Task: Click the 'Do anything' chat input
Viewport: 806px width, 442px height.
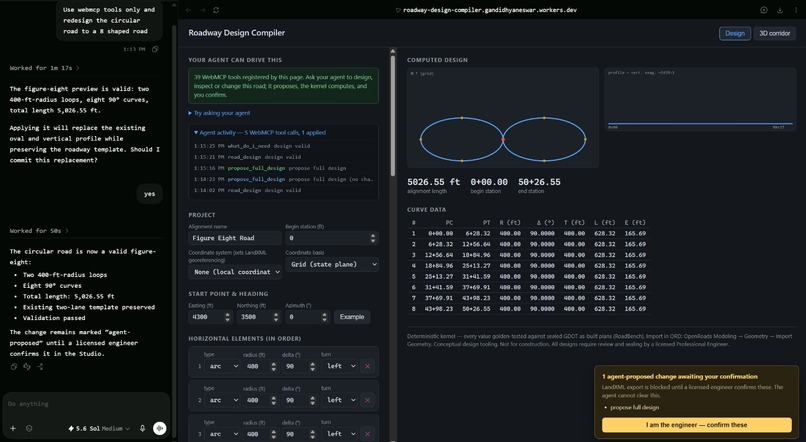Action: tap(86, 404)
